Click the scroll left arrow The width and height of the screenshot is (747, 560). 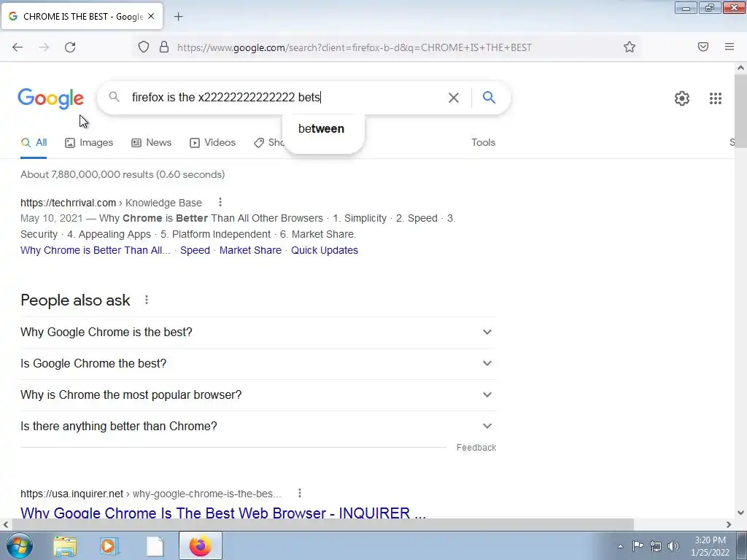click(x=6, y=524)
